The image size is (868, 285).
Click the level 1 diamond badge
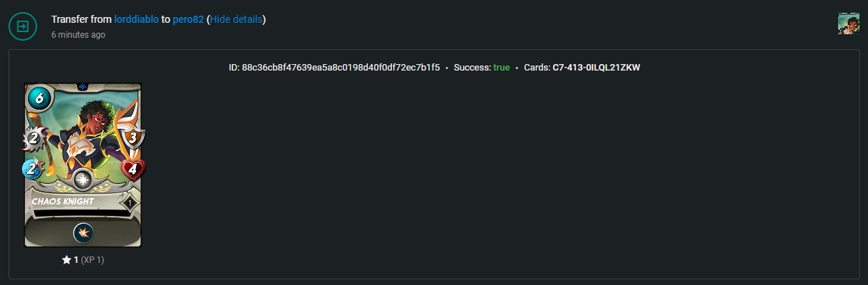[x=129, y=204]
